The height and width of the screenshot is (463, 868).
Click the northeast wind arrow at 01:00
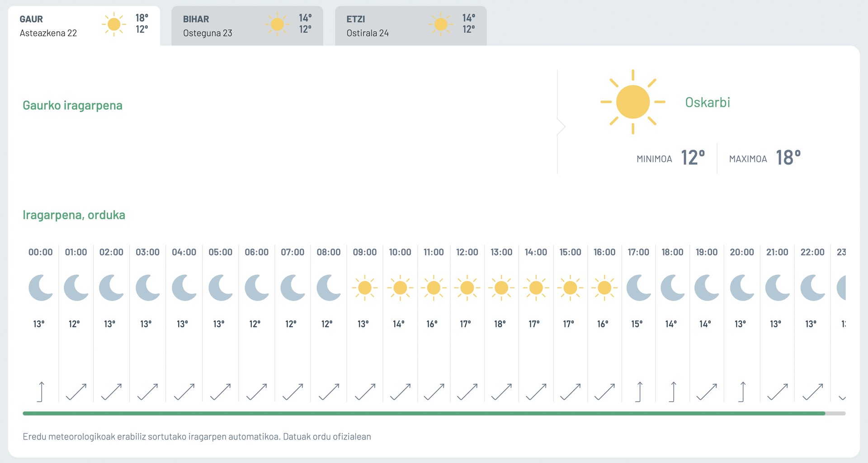click(76, 392)
